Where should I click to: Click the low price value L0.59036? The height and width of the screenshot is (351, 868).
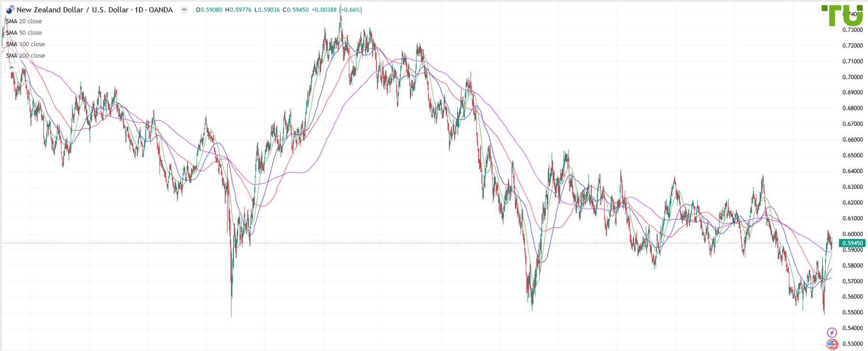267,10
